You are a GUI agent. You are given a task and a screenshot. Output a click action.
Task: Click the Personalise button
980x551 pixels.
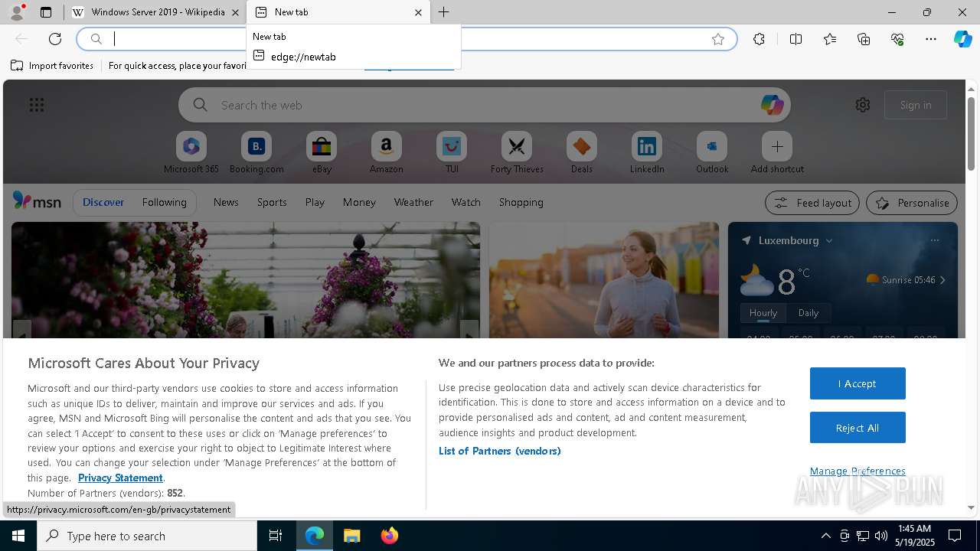tap(912, 203)
